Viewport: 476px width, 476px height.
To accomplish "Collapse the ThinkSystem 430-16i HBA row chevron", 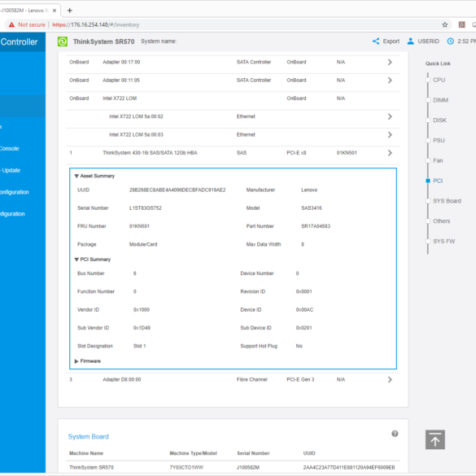I will (x=390, y=153).
